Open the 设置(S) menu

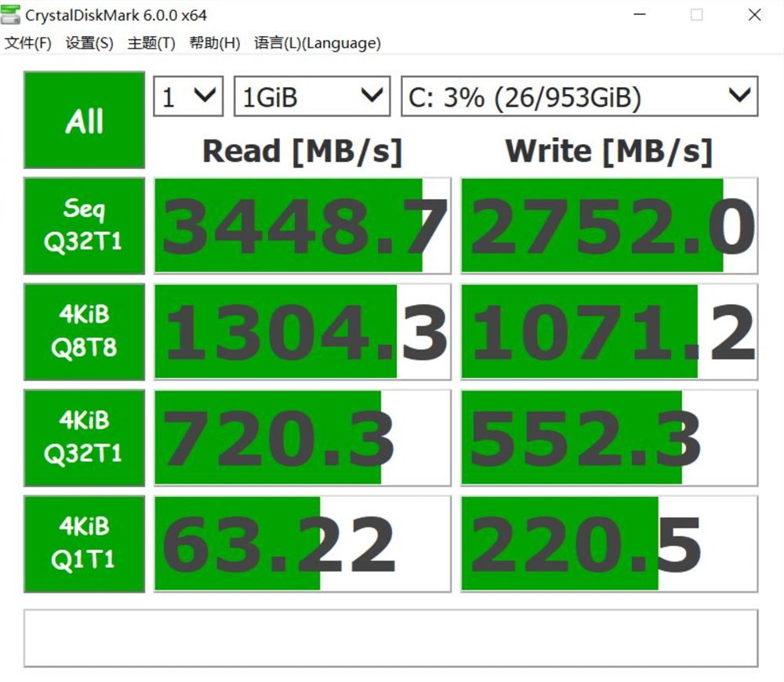pyautogui.click(x=89, y=43)
